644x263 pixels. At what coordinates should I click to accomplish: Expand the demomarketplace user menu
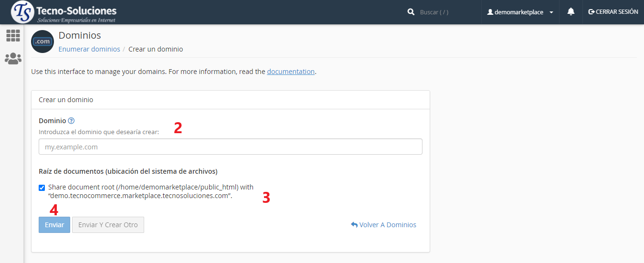point(518,12)
